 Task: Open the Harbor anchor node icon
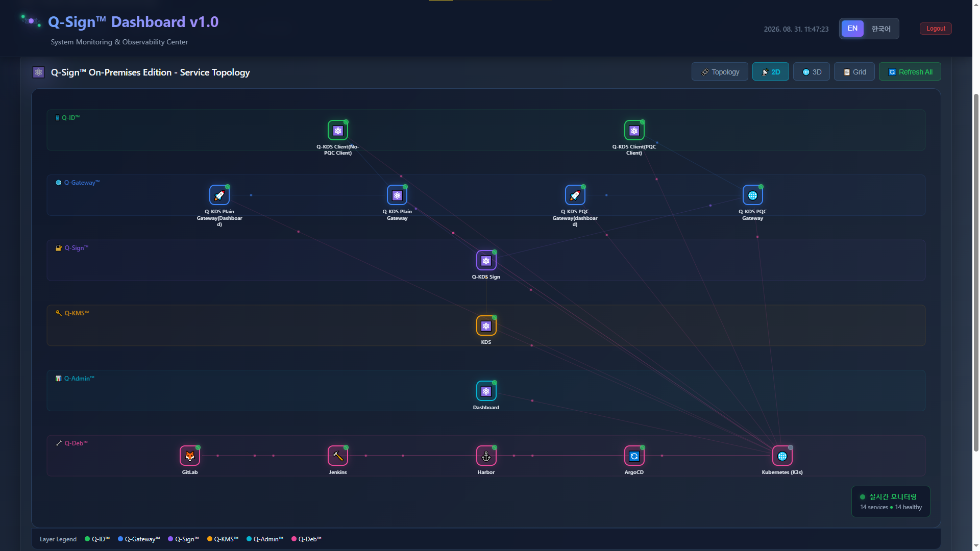pos(486,456)
